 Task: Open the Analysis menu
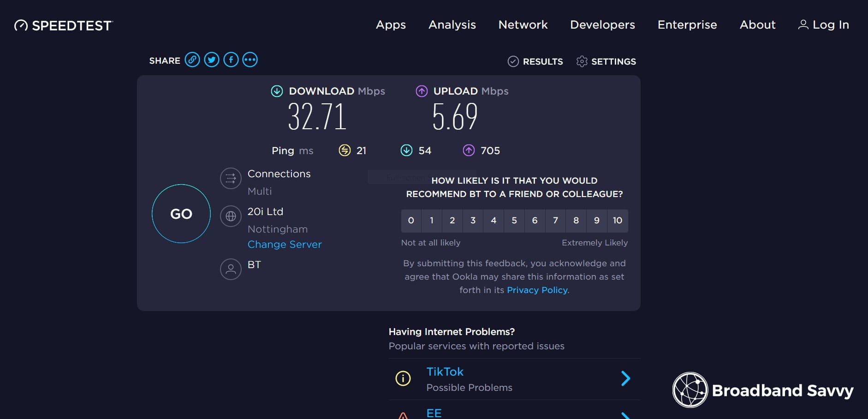tap(452, 24)
